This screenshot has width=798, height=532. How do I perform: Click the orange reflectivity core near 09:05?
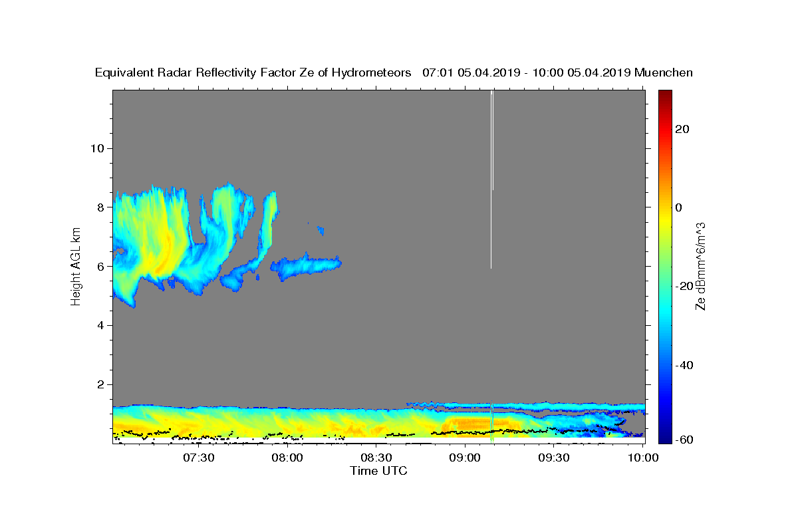pos(480,423)
